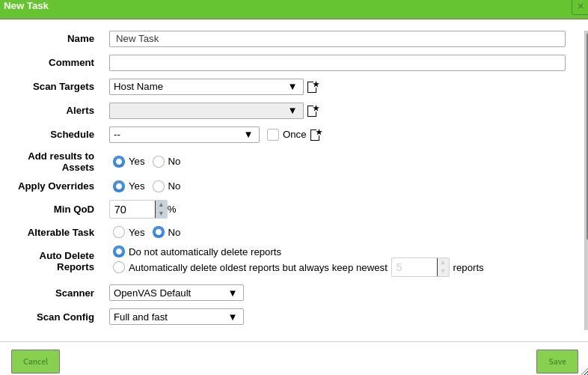Create a new schedule icon
The height and width of the screenshot is (375, 588).
pos(316,135)
